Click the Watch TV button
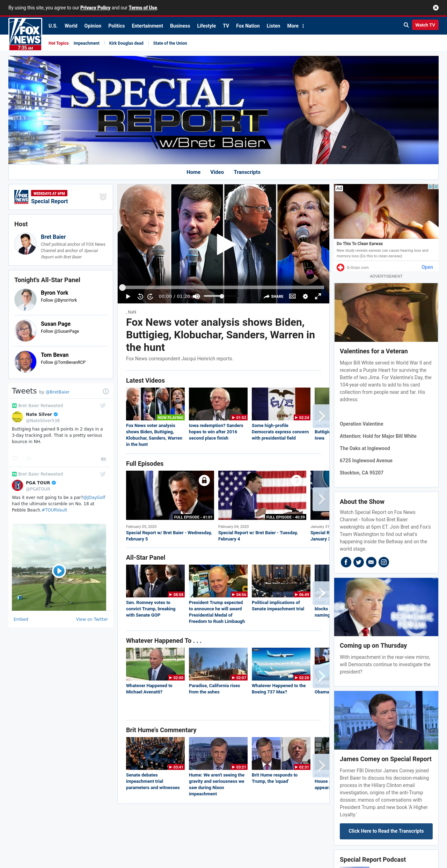 click(425, 25)
